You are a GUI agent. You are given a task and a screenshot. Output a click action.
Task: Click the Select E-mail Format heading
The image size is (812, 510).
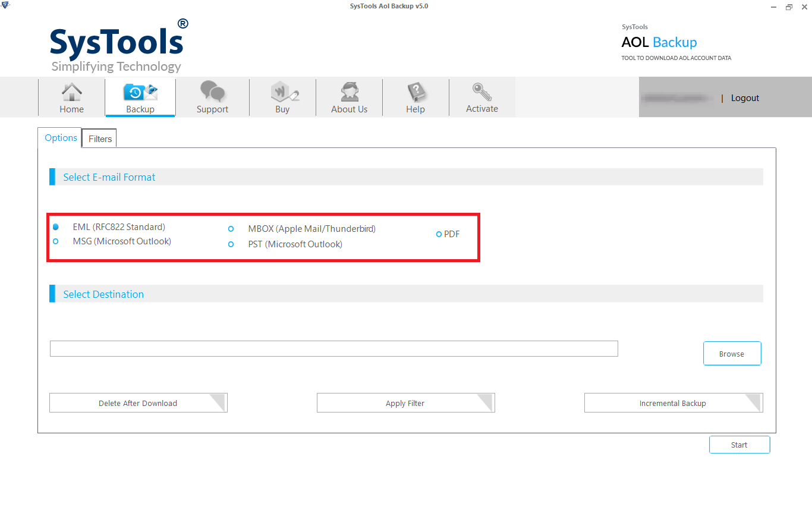tap(109, 177)
